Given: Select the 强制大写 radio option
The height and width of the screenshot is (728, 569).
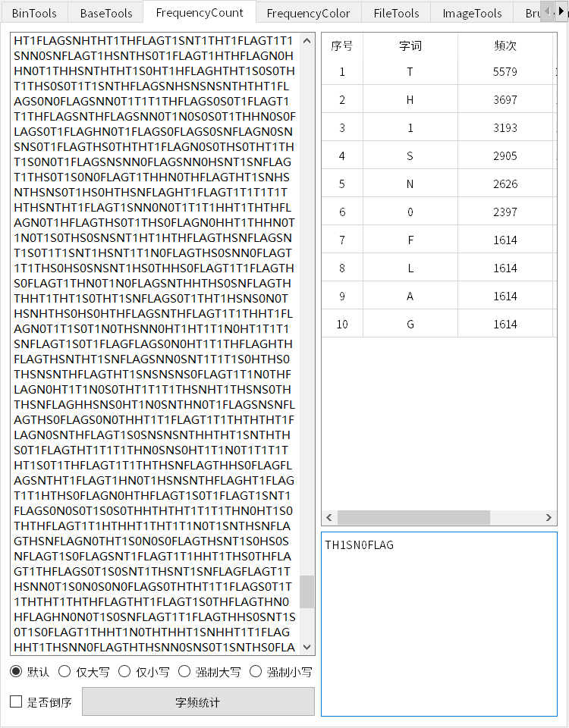Looking at the screenshot, I should coord(209,671).
